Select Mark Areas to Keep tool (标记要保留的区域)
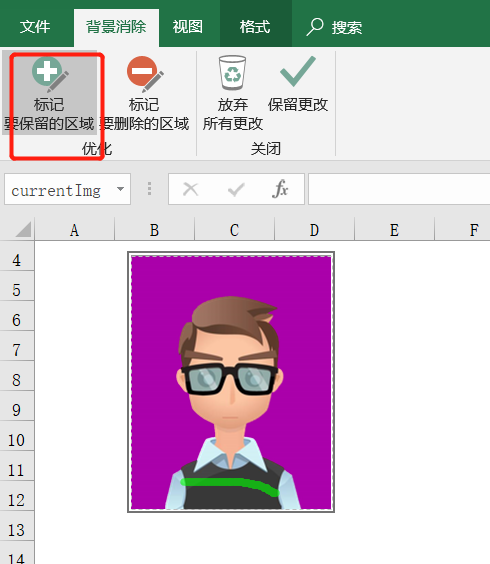The width and height of the screenshot is (490, 564). click(50, 93)
